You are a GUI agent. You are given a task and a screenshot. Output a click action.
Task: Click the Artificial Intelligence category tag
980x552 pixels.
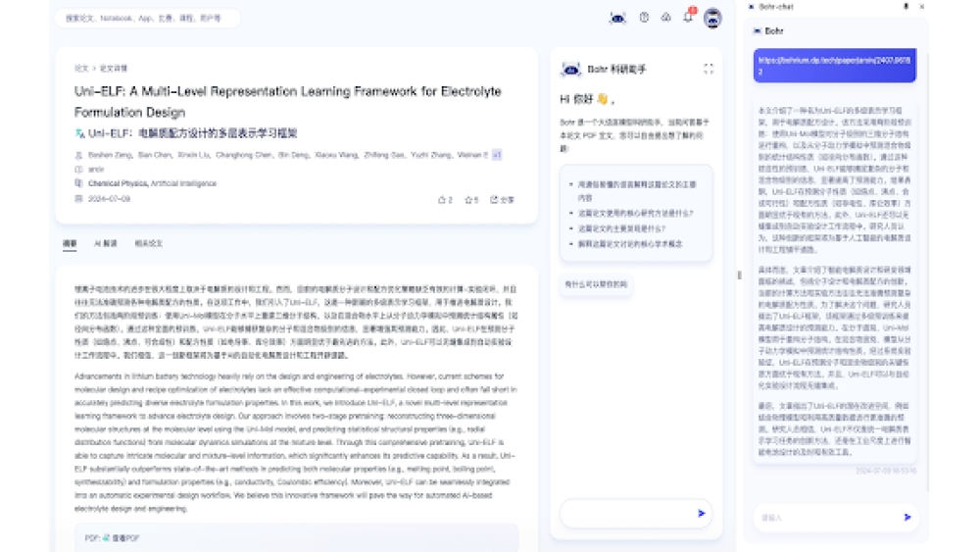(x=184, y=183)
